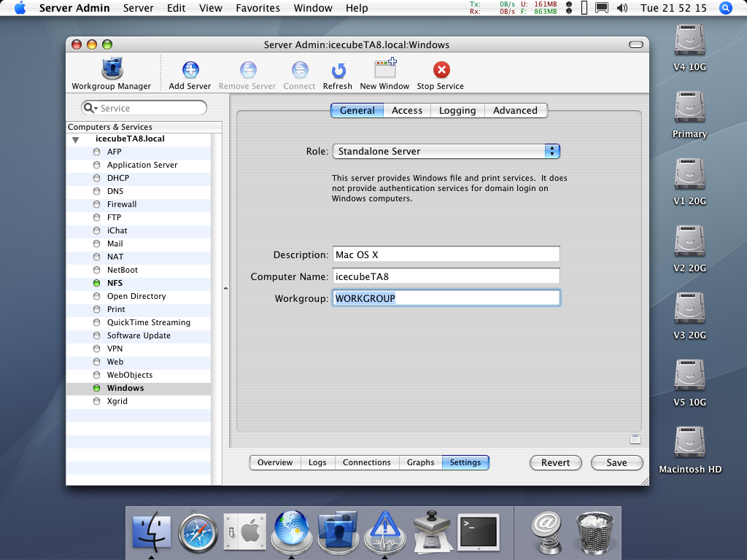This screenshot has height=560, width=747.
Task: Click the Remove Server toolbar icon
Action: (248, 70)
